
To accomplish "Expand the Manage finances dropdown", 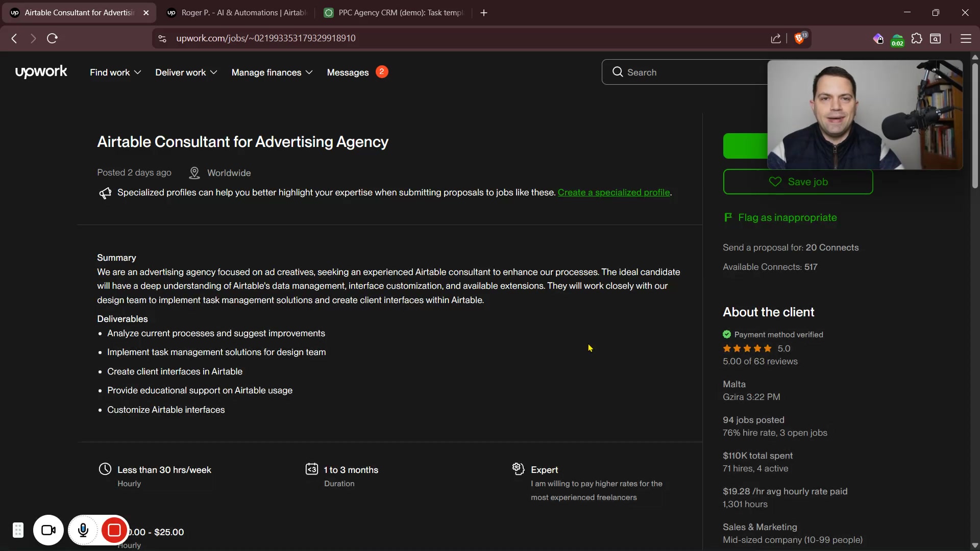I will [272, 72].
